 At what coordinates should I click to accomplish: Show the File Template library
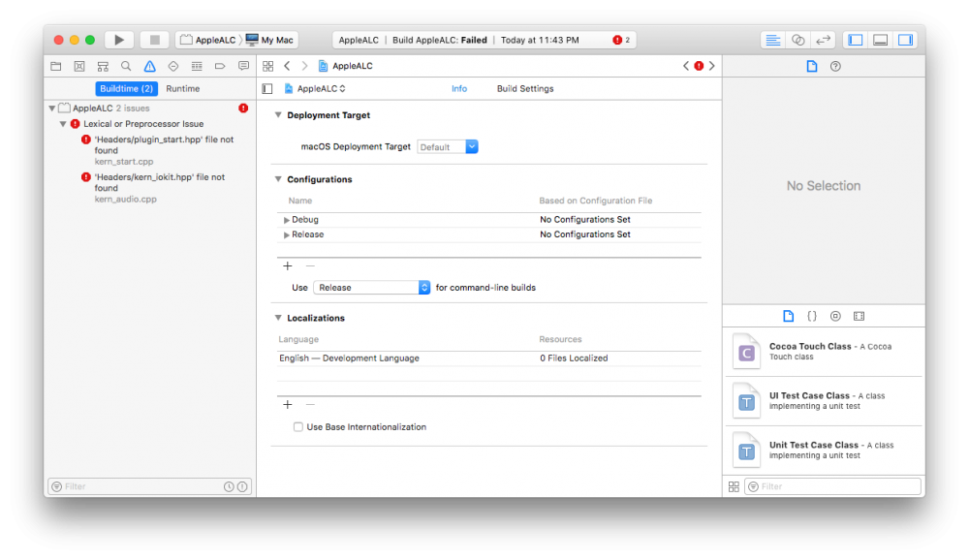[x=789, y=316]
